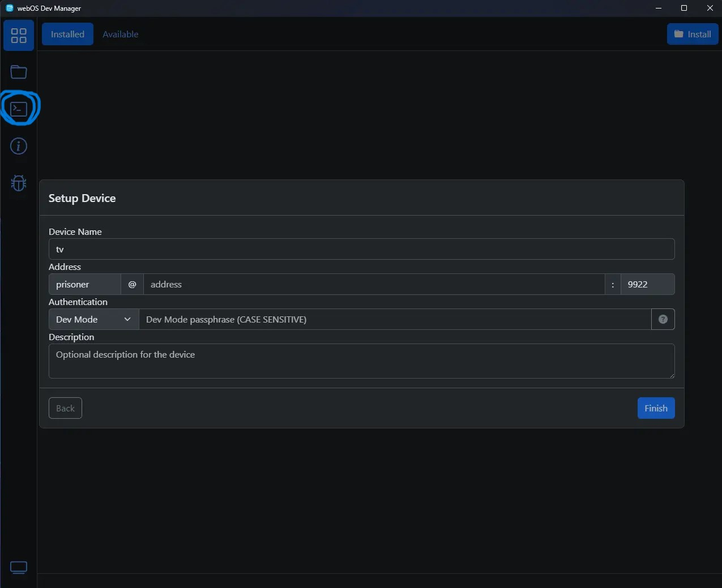Close the webOS Dev Manager window
722x588 pixels.
710,8
